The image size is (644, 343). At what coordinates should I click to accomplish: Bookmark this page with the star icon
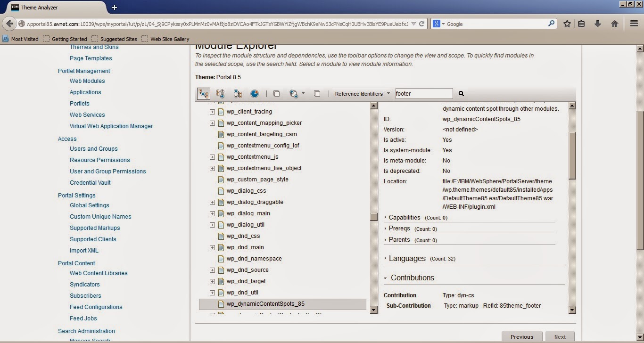pos(567,24)
